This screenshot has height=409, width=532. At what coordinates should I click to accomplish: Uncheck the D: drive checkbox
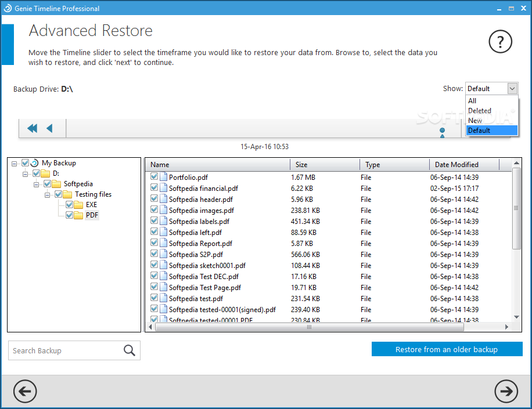[x=37, y=173]
